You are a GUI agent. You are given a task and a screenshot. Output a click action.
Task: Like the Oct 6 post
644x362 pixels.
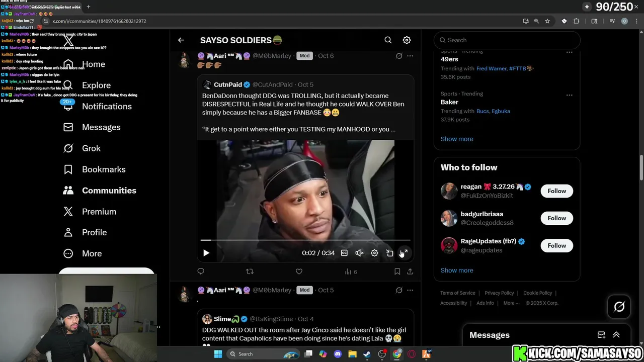(299, 271)
